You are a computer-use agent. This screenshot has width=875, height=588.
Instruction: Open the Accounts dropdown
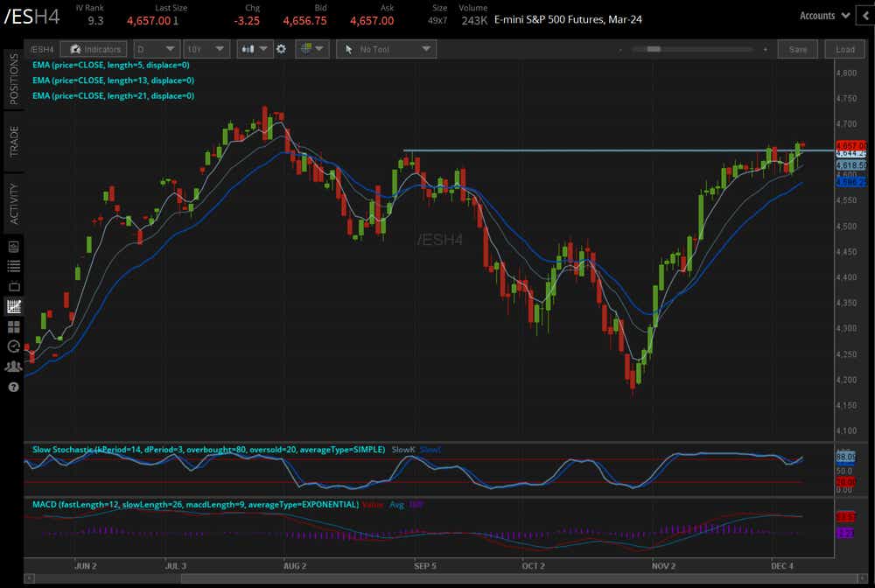(824, 16)
